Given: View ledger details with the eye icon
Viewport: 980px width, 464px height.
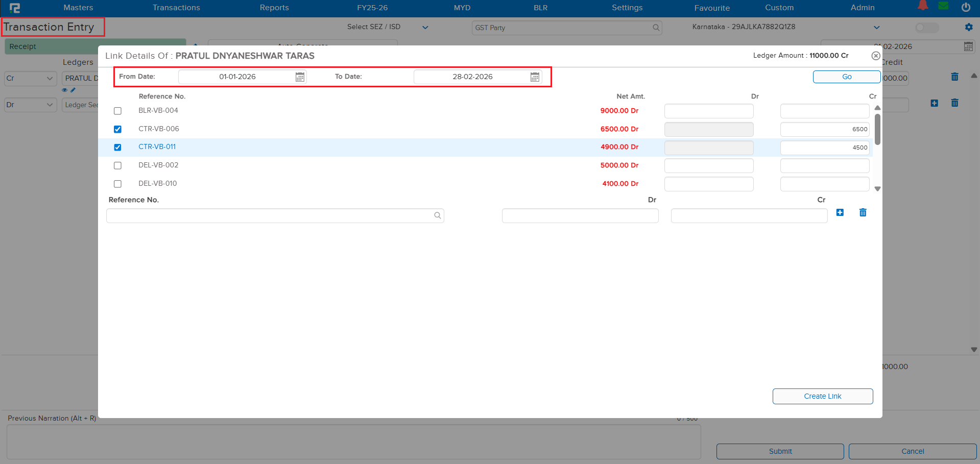Looking at the screenshot, I should pos(64,90).
